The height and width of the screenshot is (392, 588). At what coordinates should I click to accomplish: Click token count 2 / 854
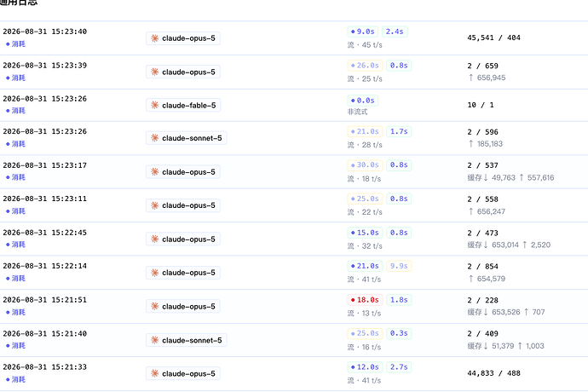(483, 267)
